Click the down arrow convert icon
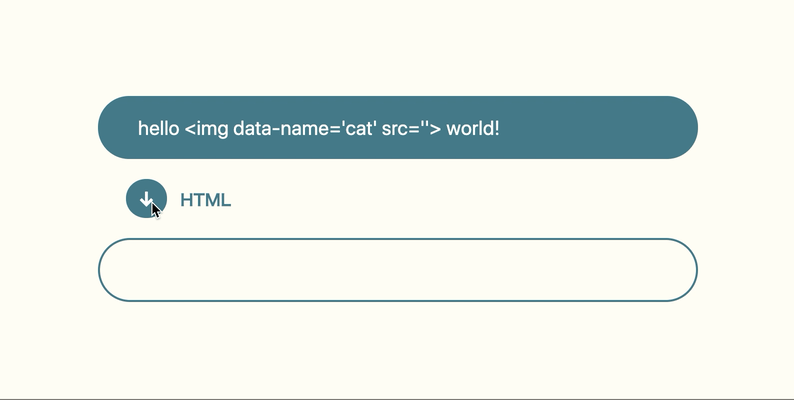The image size is (794, 400). coord(146,199)
